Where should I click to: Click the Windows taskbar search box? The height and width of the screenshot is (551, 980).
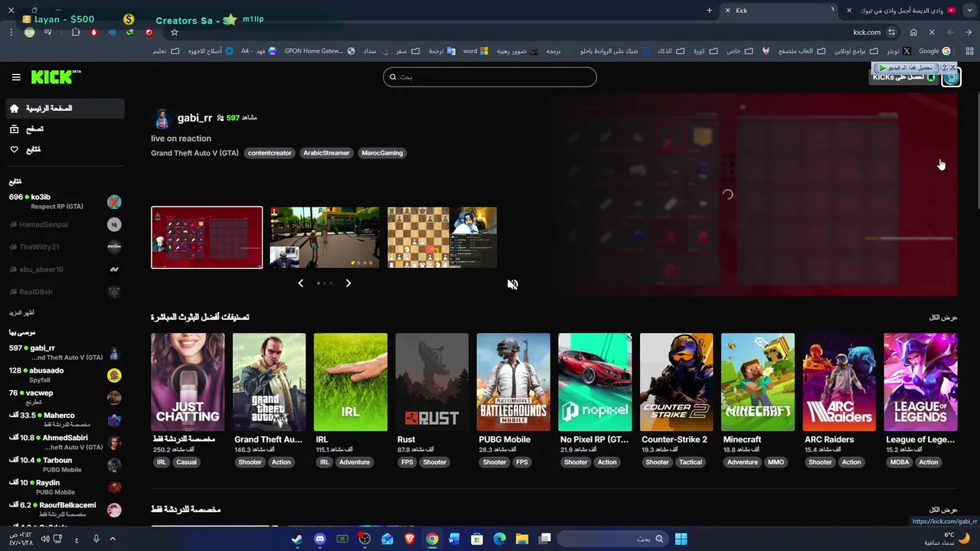pos(612,539)
